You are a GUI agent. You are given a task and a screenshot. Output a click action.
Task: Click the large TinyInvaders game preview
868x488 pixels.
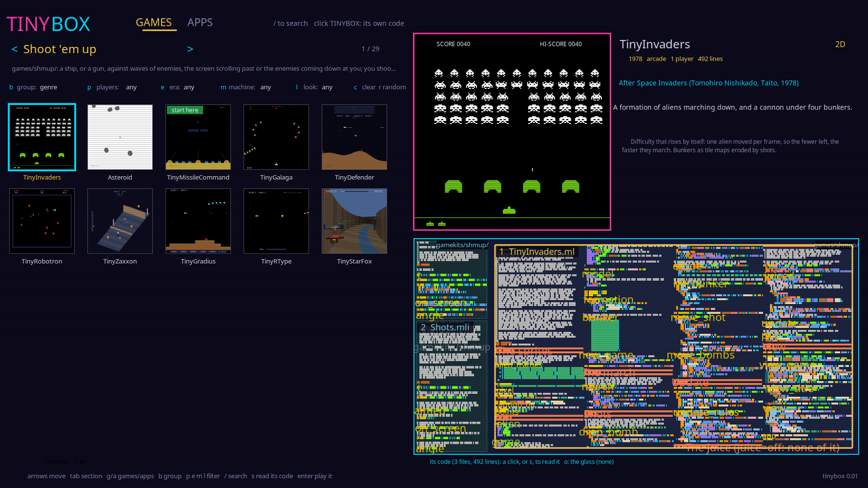pyautogui.click(x=512, y=132)
